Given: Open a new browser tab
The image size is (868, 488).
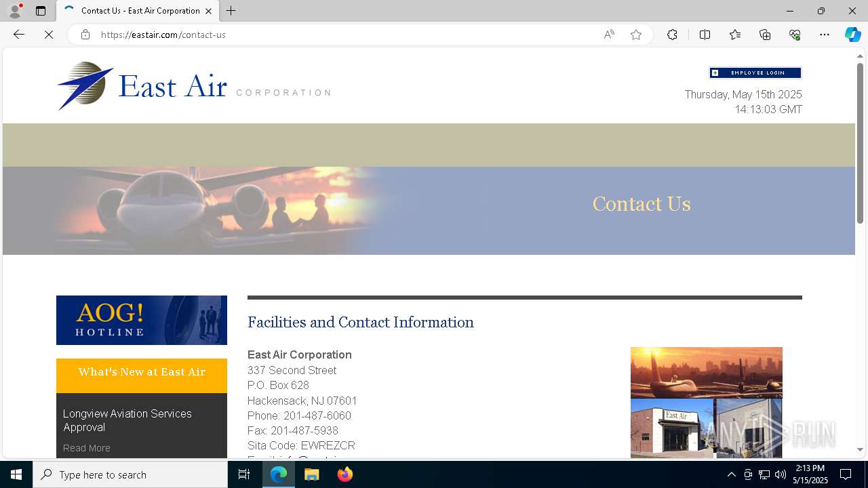Looking at the screenshot, I should coord(231,11).
